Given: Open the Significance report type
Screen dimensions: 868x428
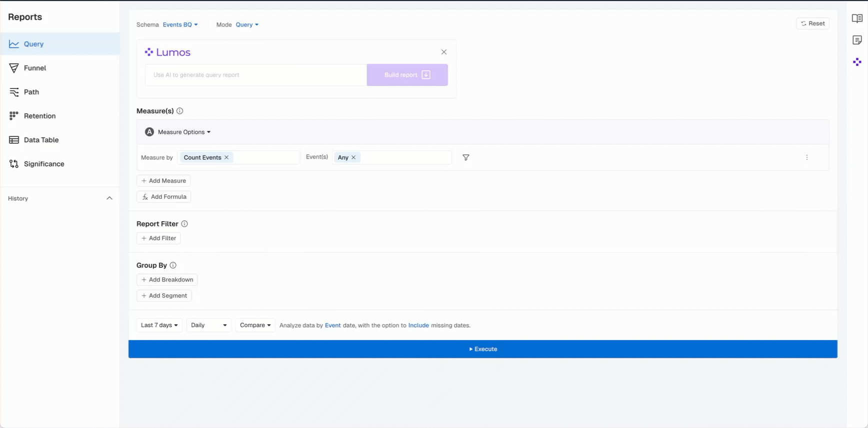Looking at the screenshot, I should pos(59,164).
